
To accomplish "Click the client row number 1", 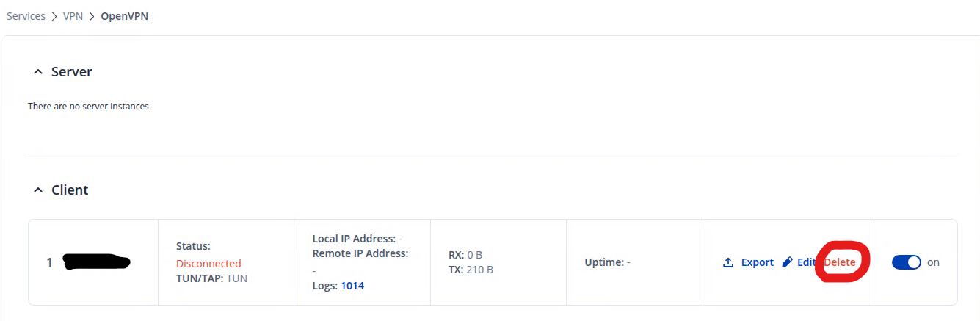I will (49, 262).
